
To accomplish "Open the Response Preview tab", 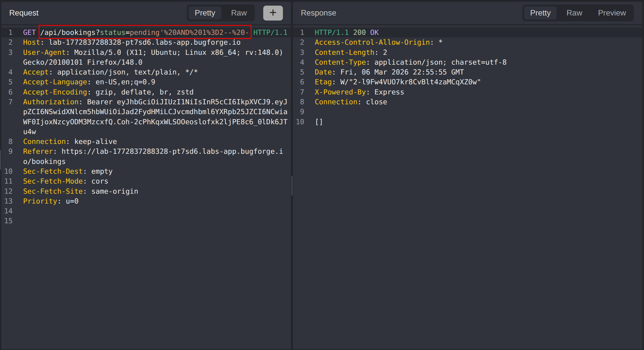I will point(612,13).
